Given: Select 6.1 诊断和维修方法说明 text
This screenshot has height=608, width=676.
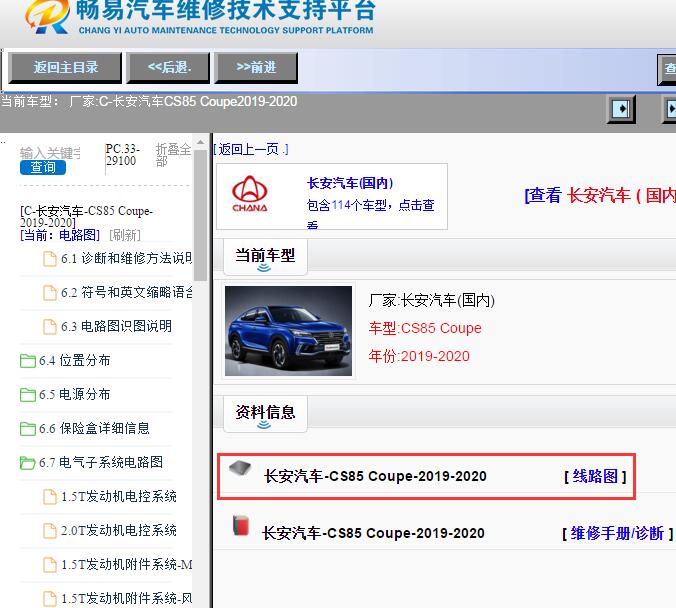Looking at the screenshot, I should pos(126,259).
